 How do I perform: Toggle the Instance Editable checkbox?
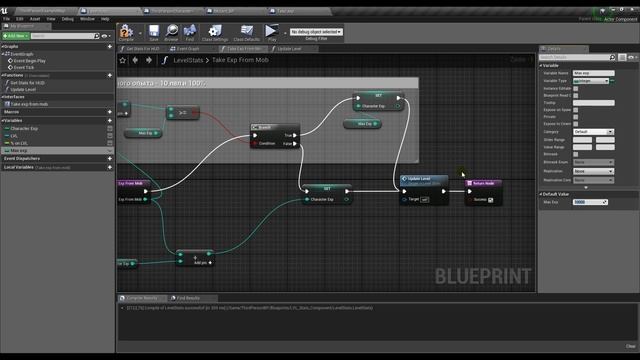(576, 89)
